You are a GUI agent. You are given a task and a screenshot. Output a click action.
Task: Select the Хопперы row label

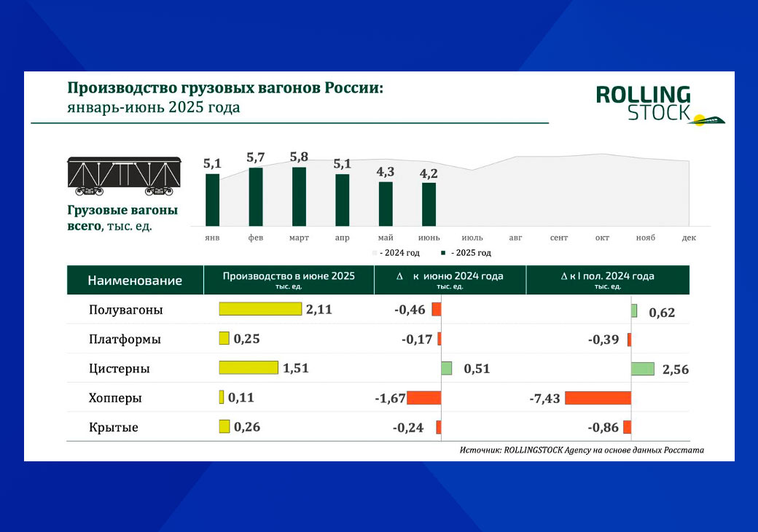[115, 399]
